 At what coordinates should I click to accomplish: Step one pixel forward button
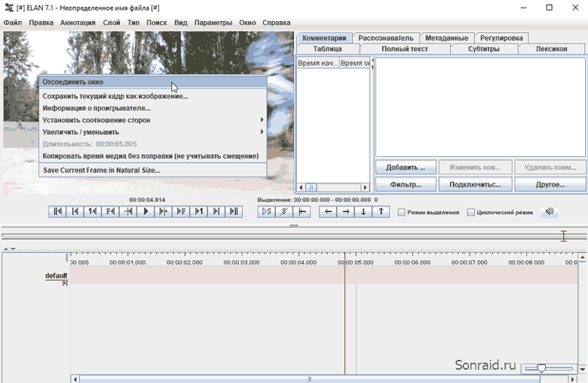[x=163, y=211]
